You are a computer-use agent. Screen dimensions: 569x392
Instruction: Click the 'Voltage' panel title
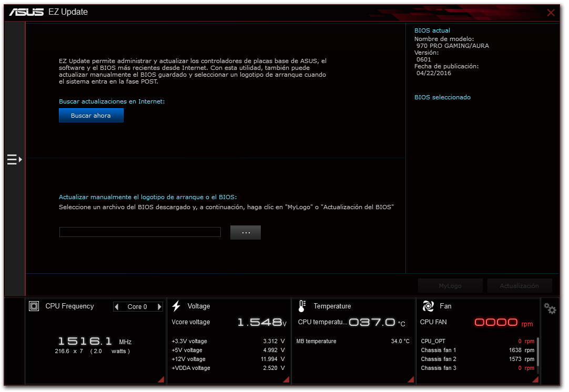199,306
